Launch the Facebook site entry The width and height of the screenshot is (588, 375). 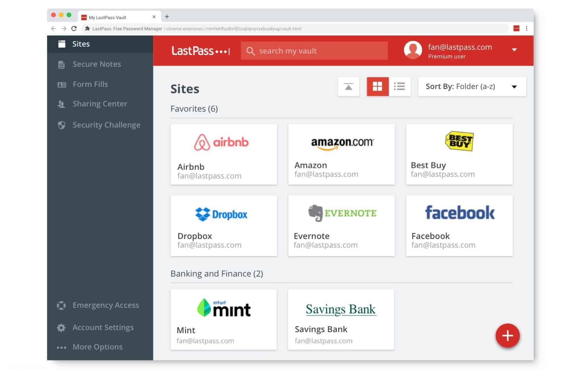pyautogui.click(x=459, y=225)
